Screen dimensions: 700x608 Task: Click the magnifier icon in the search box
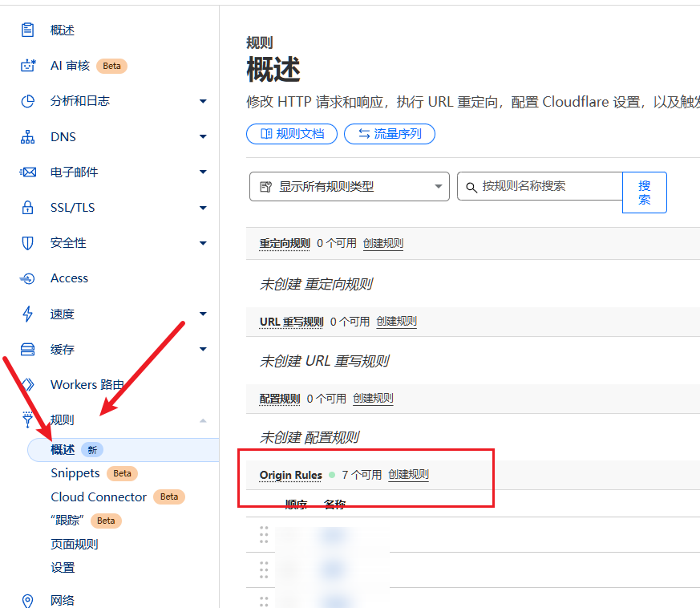pyautogui.click(x=471, y=187)
